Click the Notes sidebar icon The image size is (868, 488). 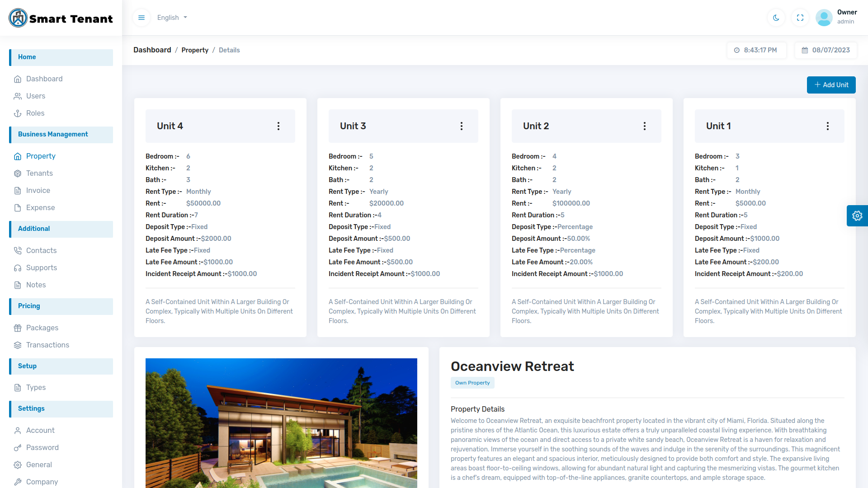(18, 285)
